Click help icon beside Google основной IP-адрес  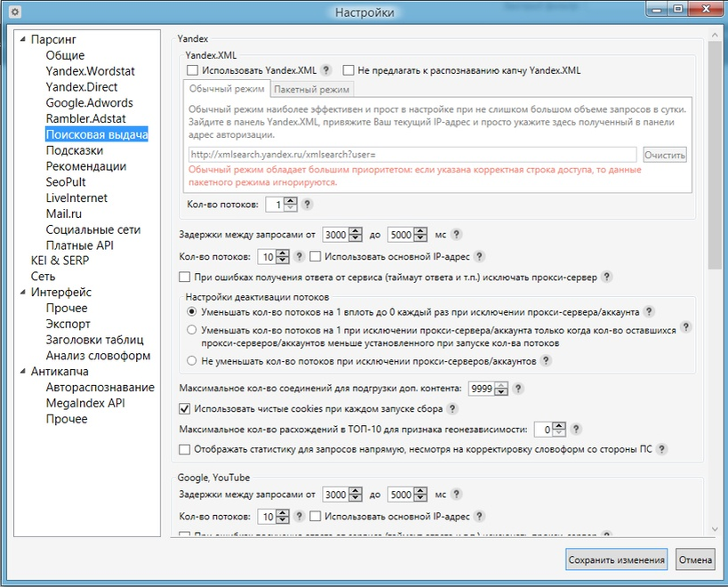pos(480,516)
